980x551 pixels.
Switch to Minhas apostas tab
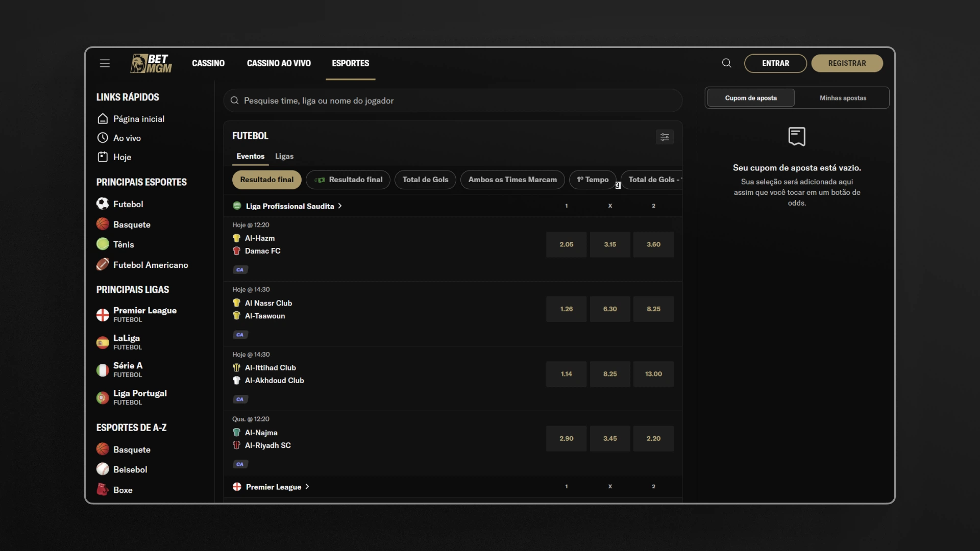(843, 98)
